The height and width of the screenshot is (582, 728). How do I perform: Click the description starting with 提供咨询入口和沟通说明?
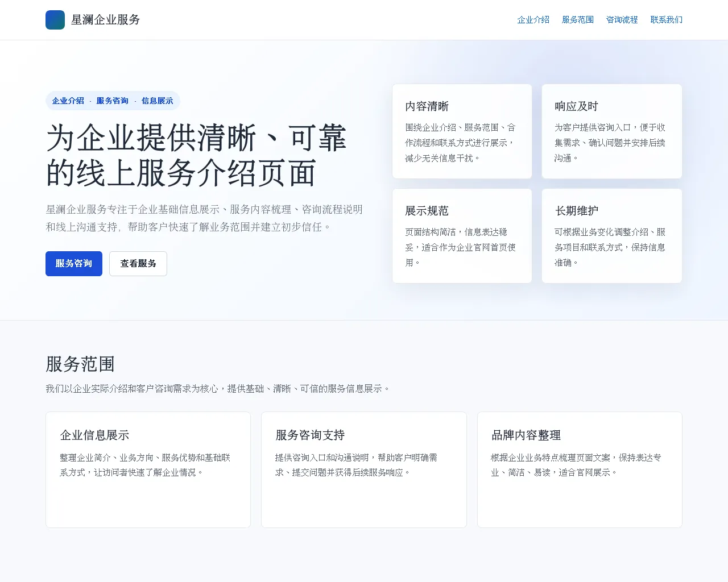(x=357, y=465)
